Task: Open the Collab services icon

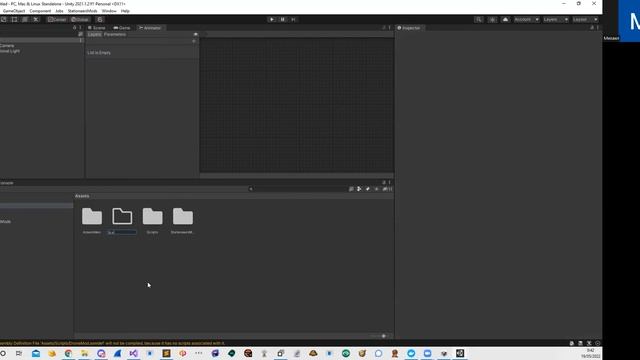Action: [492, 20]
